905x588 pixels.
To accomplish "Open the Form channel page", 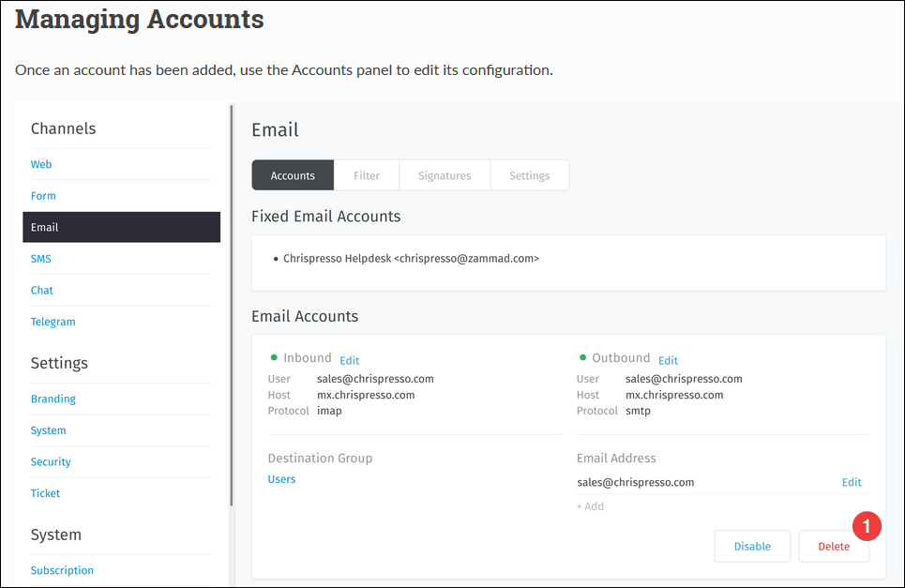I will click(43, 196).
